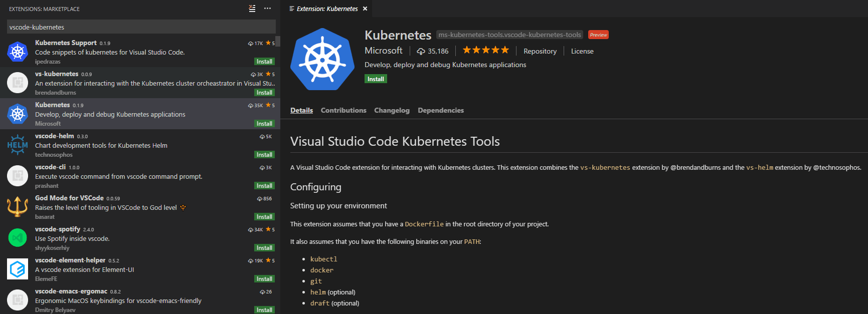Screen dimensions: 868x314
Task: Select the vs-kubernetes extension placeholder icon
Action: click(x=18, y=83)
